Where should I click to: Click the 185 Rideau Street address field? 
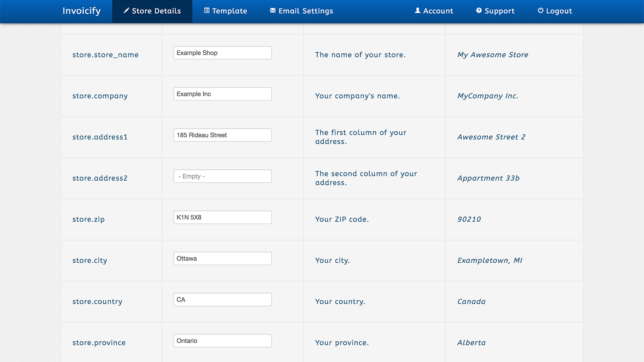[222, 135]
